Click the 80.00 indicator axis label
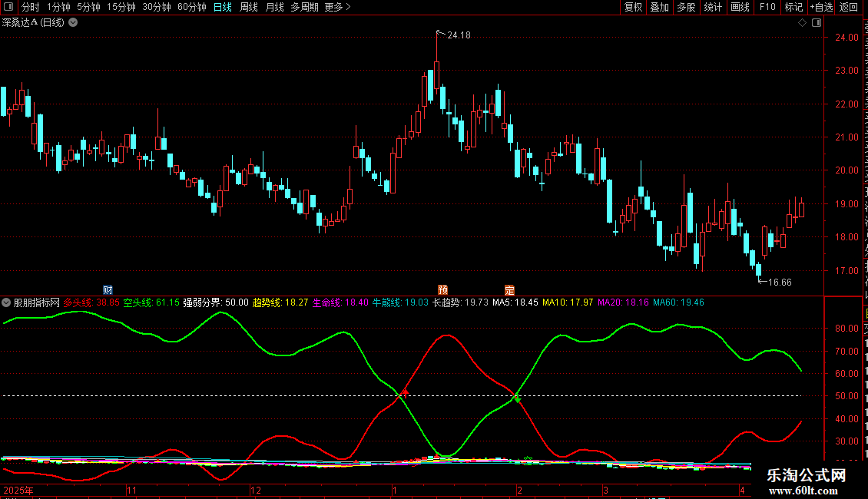 tap(847, 328)
